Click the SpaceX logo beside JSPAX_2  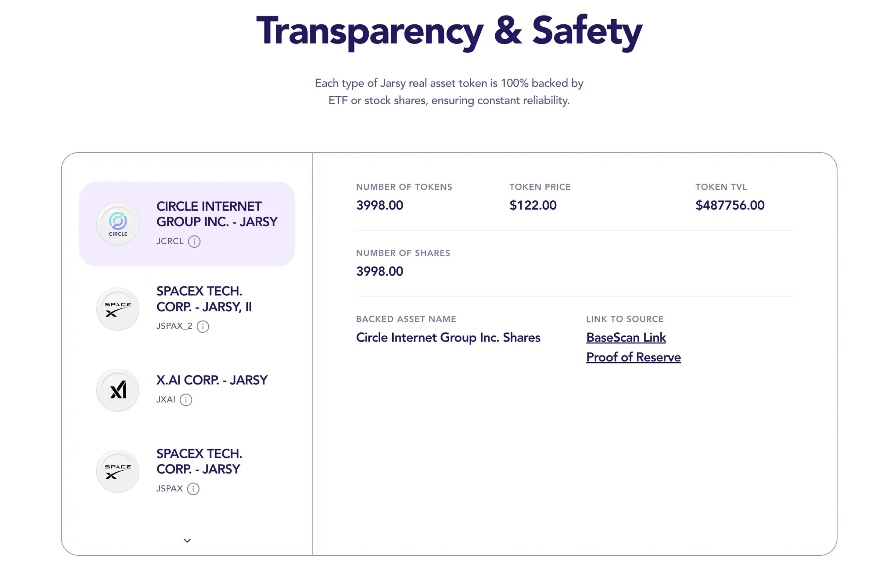[x=118, y=309]
